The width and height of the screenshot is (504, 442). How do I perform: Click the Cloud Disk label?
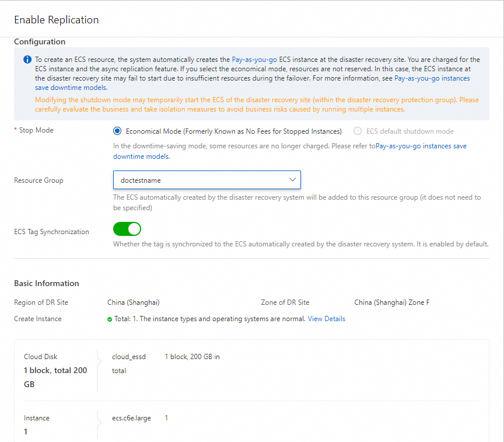click(x=40, y=357)
